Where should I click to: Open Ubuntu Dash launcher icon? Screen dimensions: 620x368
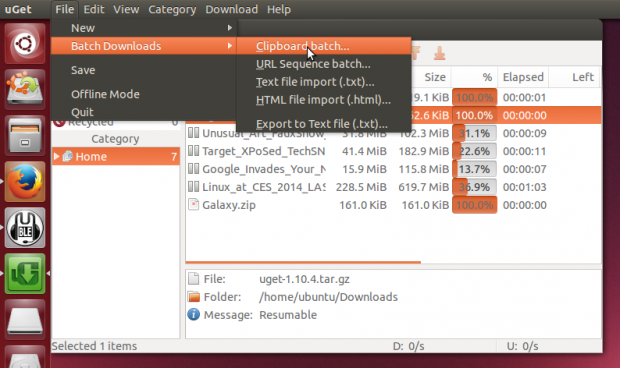(x=25, y=43)
